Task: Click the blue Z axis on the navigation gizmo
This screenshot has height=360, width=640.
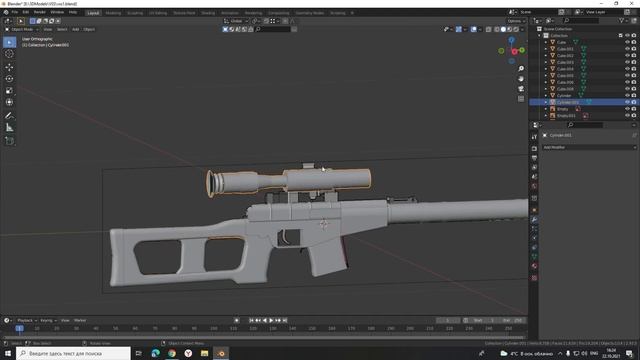Action: (x=511, y=40)
